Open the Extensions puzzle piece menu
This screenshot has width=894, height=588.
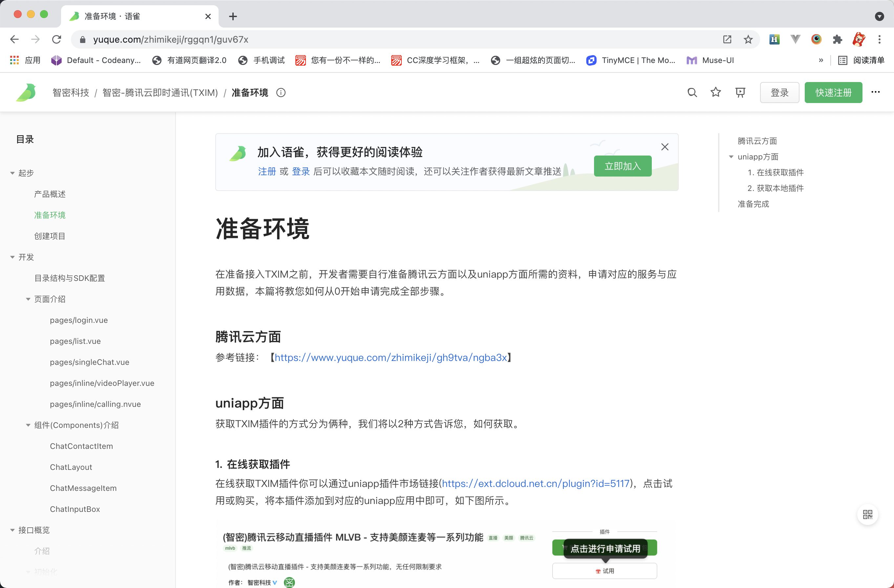(x=837, y=39)
